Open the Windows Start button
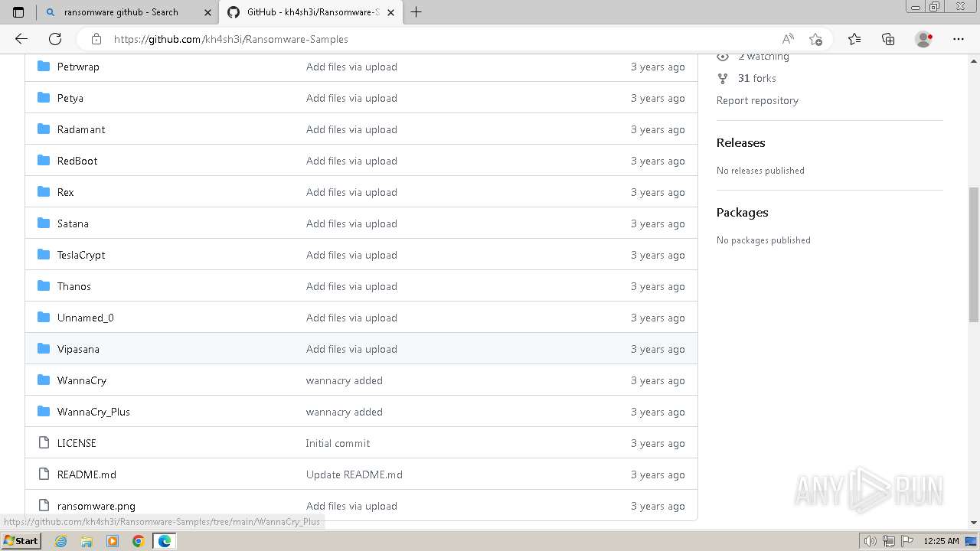Screen dimensions: 980x551 [x=21, y=540]
